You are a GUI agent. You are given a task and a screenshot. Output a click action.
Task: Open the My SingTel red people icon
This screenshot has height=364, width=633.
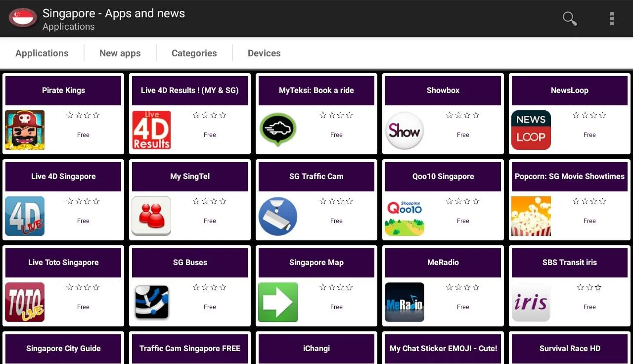tap(151, 216)
